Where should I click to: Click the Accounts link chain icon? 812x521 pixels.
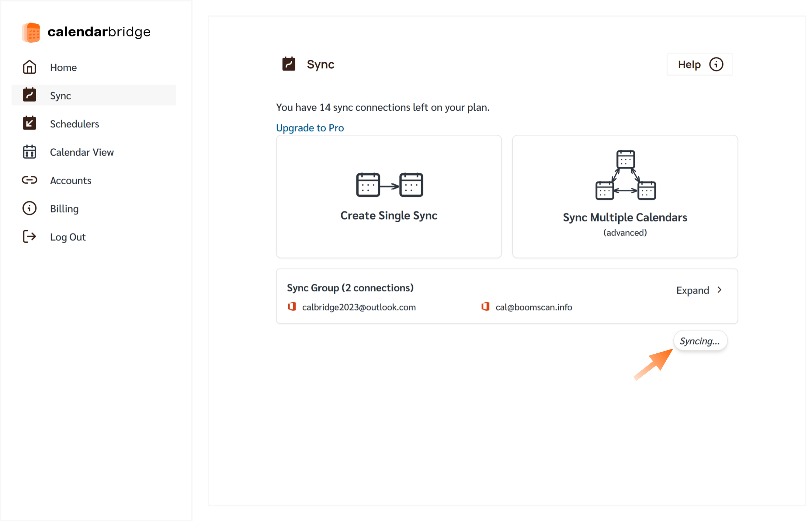[x=29, y=180]
